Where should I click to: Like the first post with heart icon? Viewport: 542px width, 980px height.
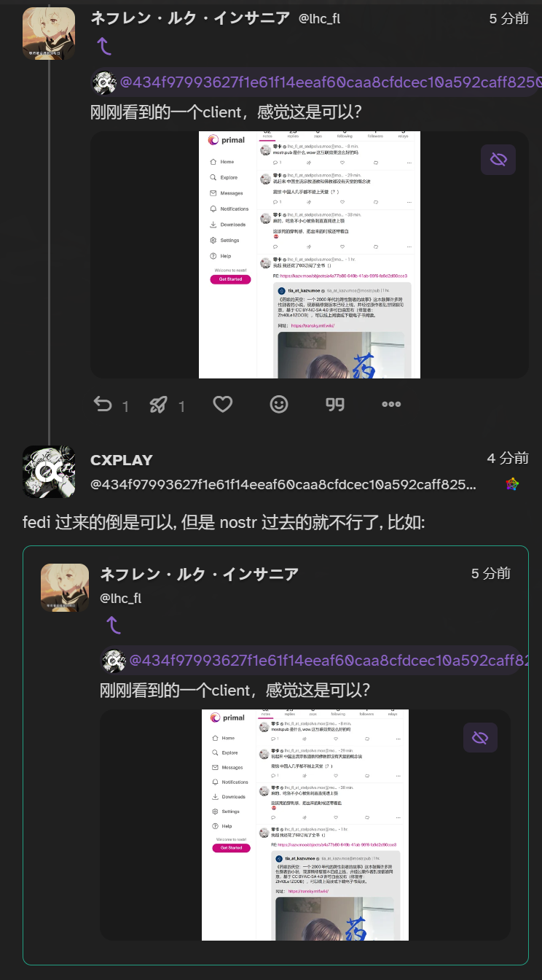222,404
